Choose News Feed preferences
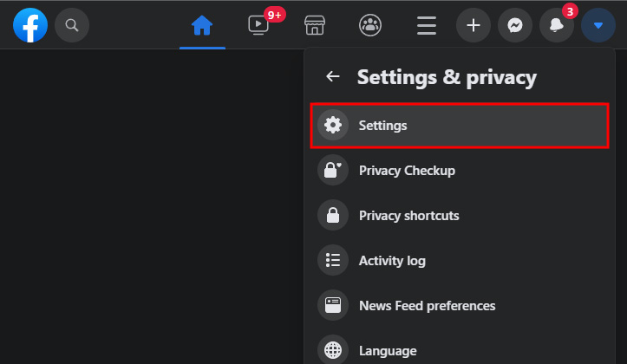 pyautogui.click(x=427, y=306)
